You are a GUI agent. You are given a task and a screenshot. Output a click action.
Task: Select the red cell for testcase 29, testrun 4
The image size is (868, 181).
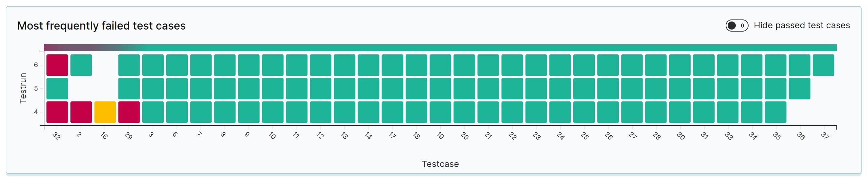point(129,112)
